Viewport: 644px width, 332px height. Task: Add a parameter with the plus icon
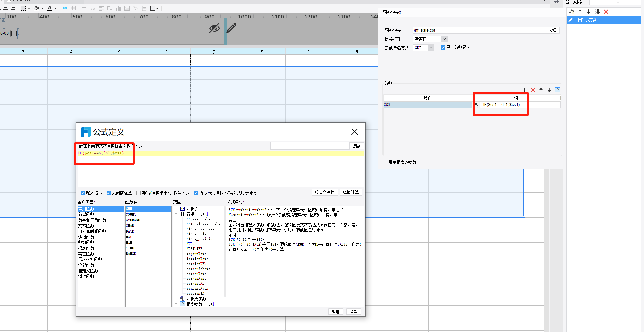pos(525,90)
